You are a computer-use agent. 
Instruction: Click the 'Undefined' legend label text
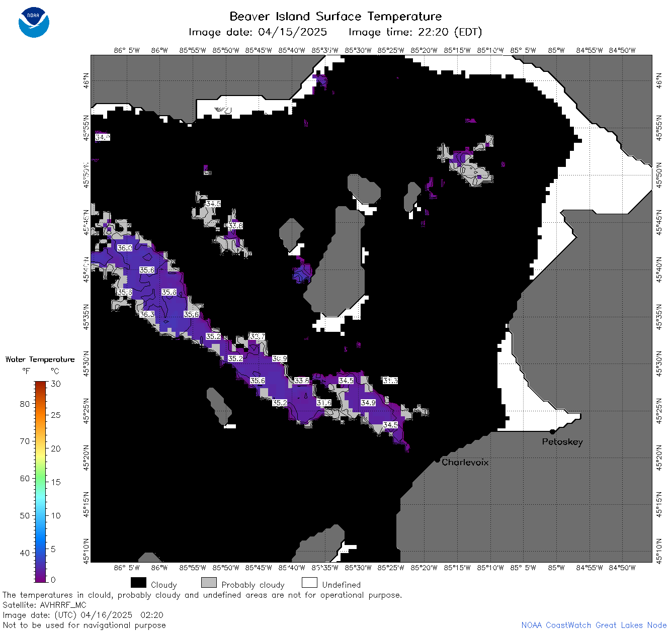342,585
